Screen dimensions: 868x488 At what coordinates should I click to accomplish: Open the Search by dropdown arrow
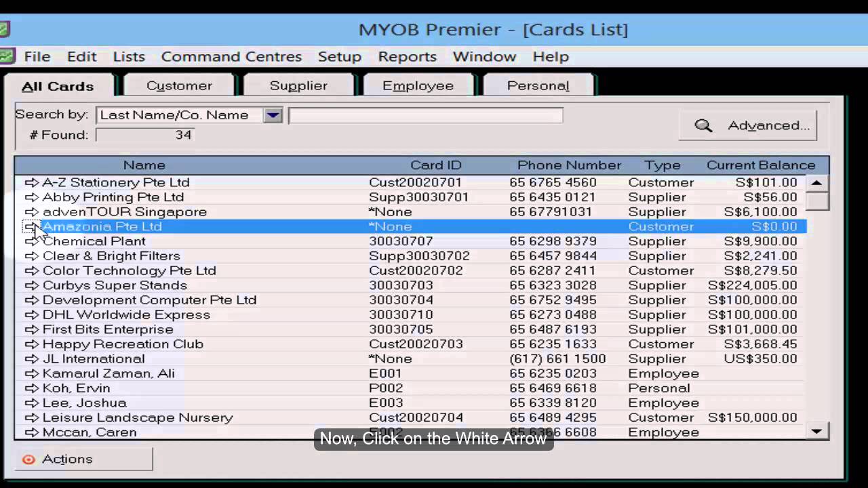tap(273, 115)
